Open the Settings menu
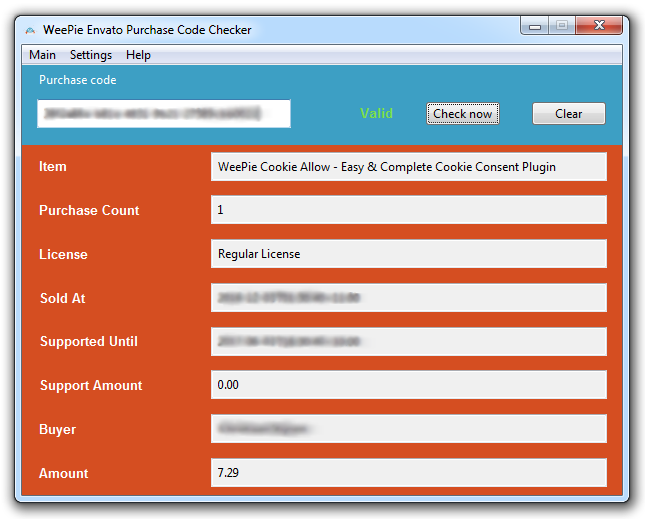645x519 pixels. pyautogui.click(x=90, y=55)
